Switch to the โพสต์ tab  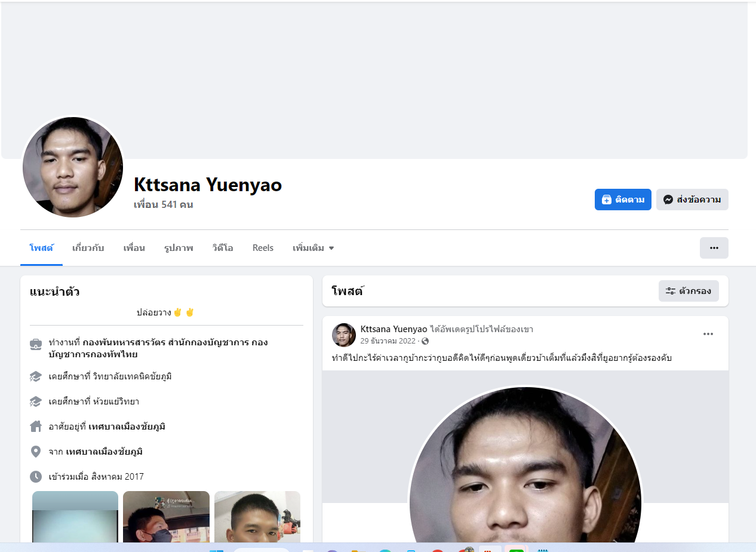tap(41, 248)
